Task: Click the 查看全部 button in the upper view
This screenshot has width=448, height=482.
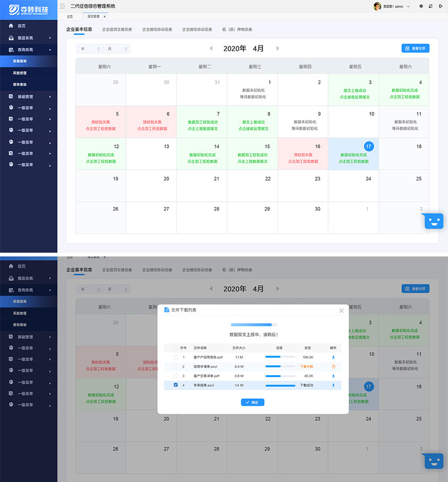Action: click(x=415, y=48)
